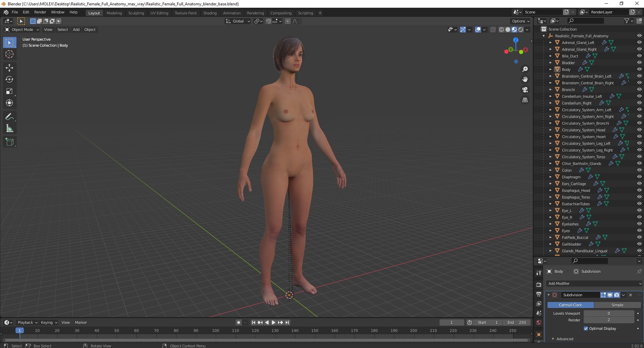The height and width of the screenshot is (348, 644).
Task: Toggle camera view icon in viewport
Action: click(525, 90)
